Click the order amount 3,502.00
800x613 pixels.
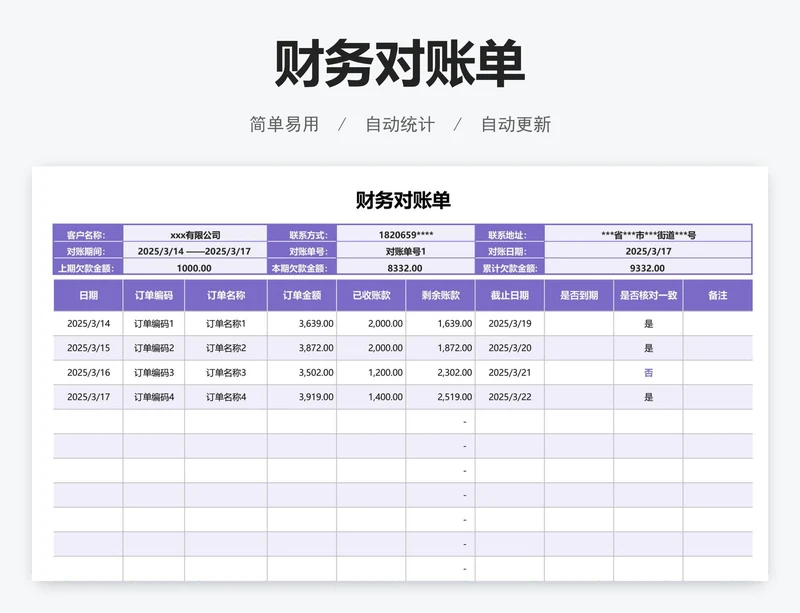tap(302, 373)
